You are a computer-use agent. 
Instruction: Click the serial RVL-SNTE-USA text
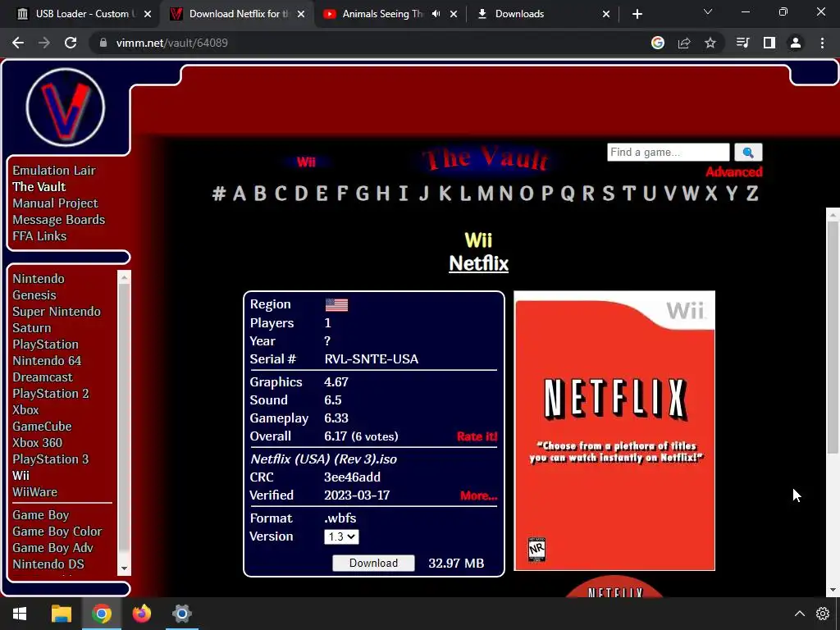coord(372,359)
